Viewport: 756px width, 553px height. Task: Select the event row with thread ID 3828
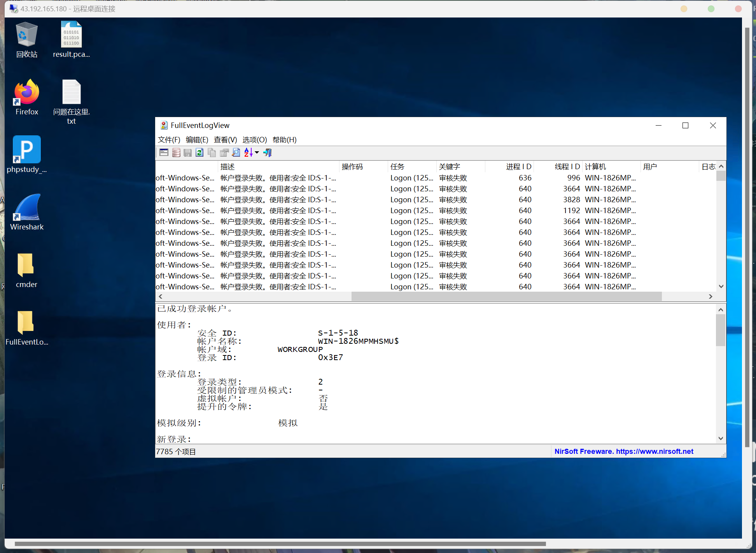click(428, 199)
